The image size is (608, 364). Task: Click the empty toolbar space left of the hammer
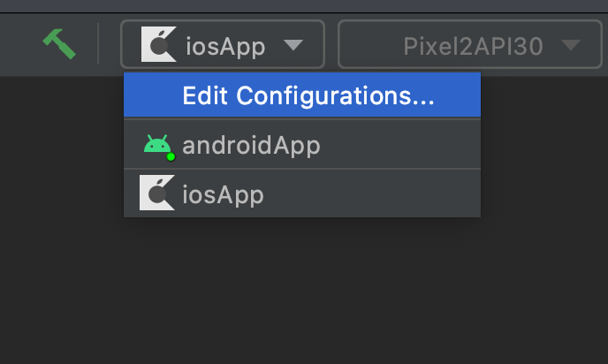tap(19, 44)
